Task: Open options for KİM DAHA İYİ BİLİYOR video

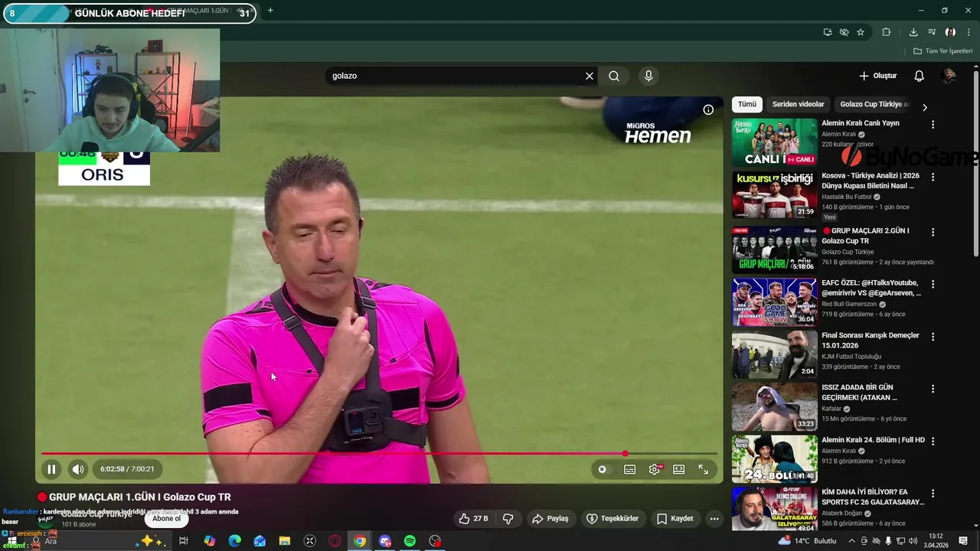Action: [933, 494]
